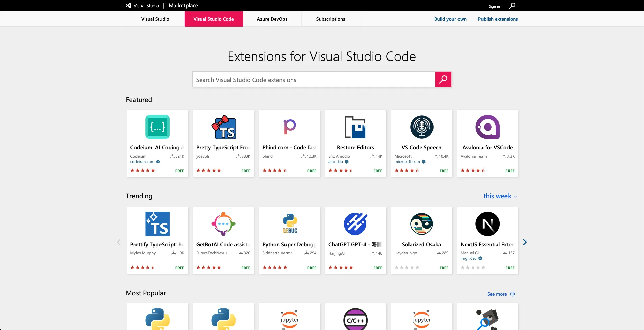Click the second Python icon in Most Popular
This screenshot has height=330, width=644.
click(x=223, y=319)
